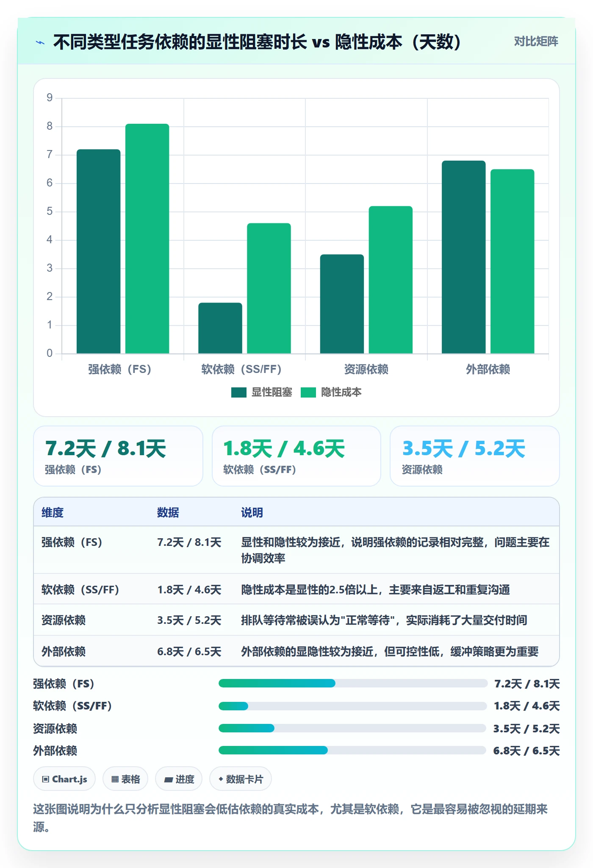Click the 数据 column header
The width and height of the screenshot is (593, 868).
pyautogui.click(x=168, y=512)
